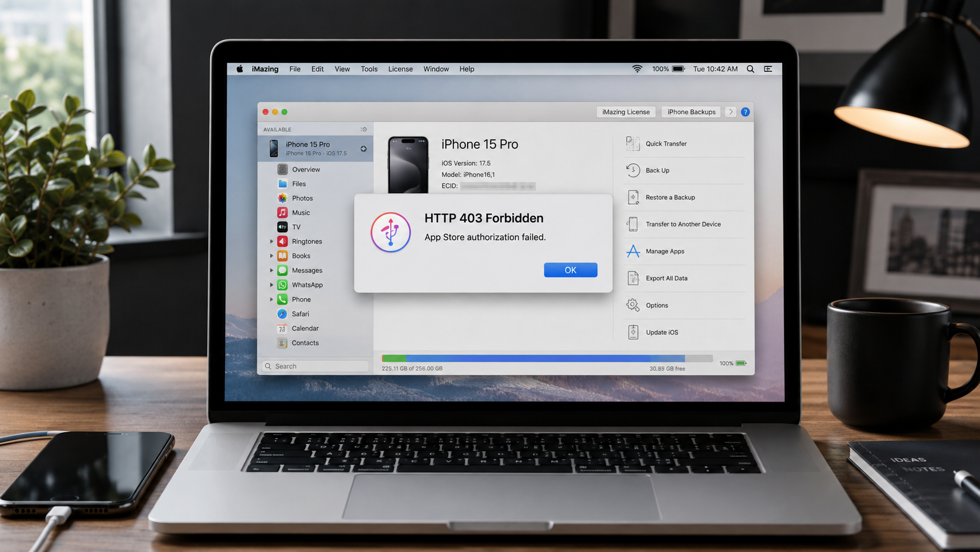Screen dimensions: 980x552
Task: Open the TV icon in sidebar
Action: [x=283, y=227]
